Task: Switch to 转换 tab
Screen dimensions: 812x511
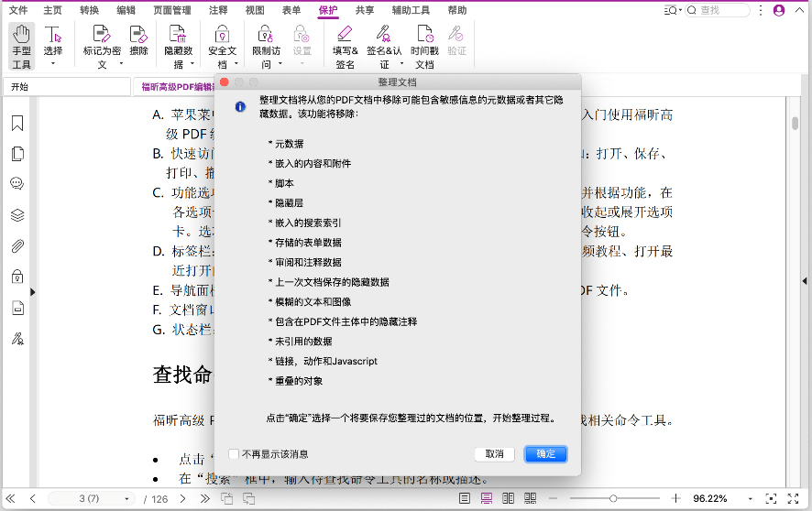Action: pos(89,10)
